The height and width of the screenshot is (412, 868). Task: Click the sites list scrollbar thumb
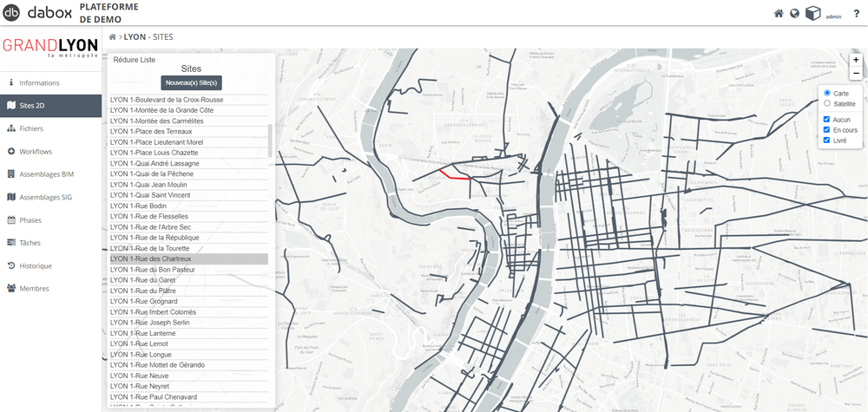pos(270,141)
